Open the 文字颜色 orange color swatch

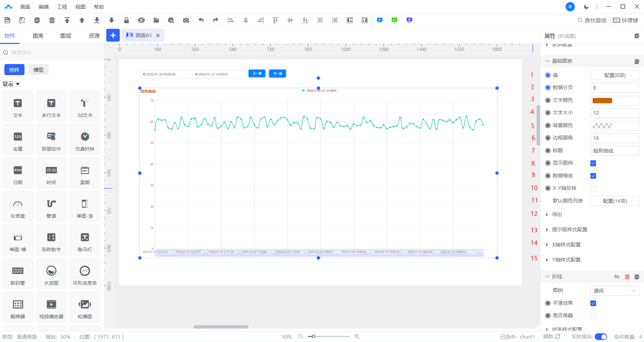(602, 101)
